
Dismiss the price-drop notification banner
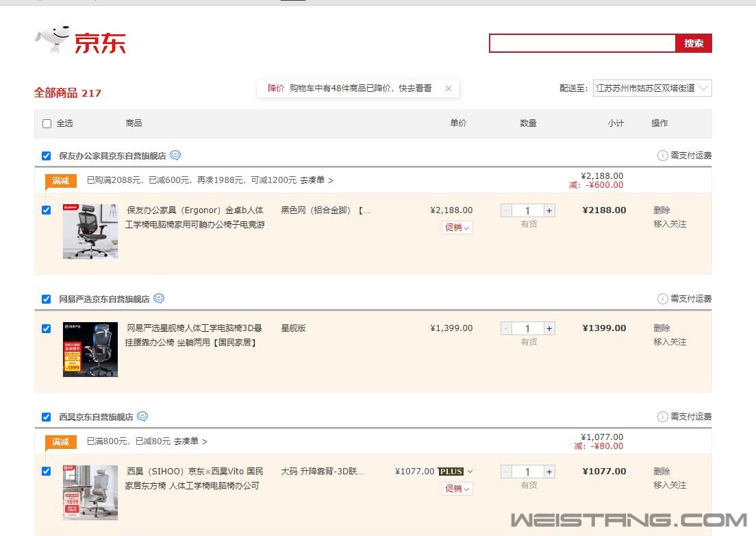[449, 88]
